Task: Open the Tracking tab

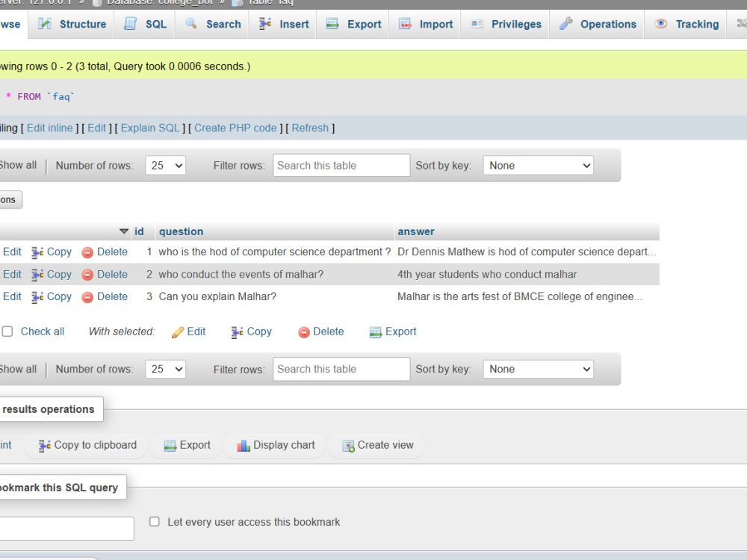Action: (686, 24)
